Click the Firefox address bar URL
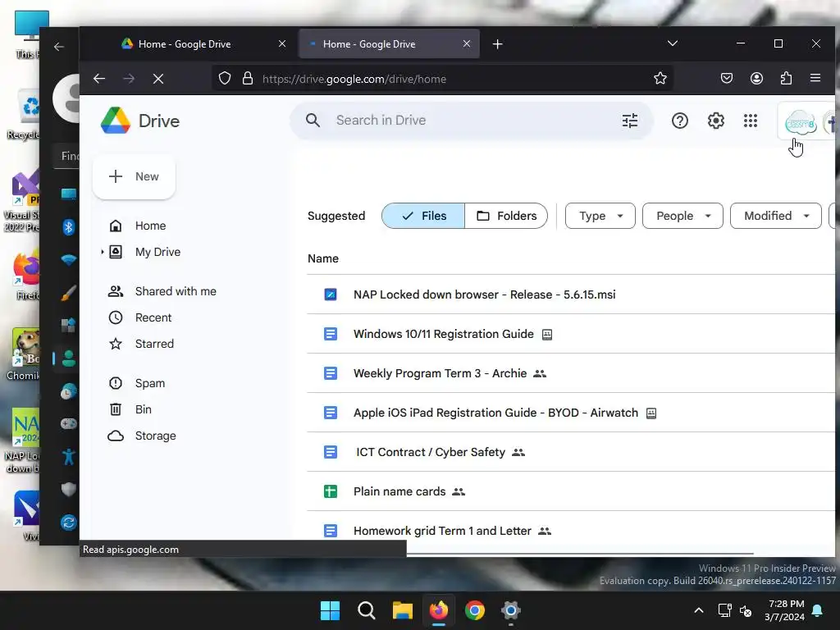This screenshot has height=630, width=840. 354,80
